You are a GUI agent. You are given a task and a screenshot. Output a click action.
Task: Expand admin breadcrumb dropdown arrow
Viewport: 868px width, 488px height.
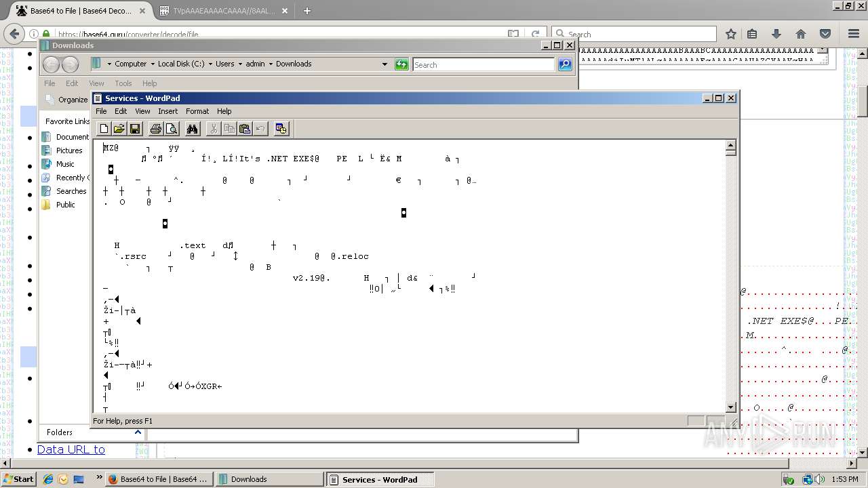point(271,64)
